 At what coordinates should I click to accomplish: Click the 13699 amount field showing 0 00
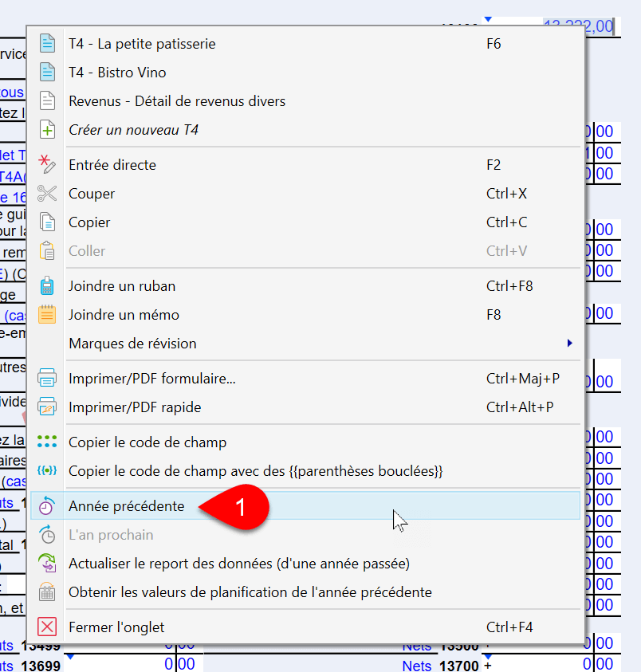pyautogui.click(x=133, y=664)
